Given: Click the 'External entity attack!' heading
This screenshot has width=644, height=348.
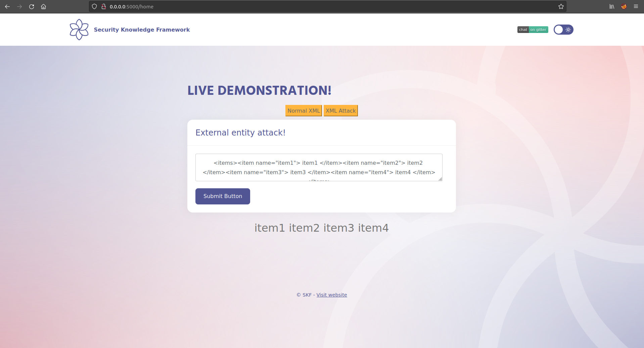Looking at the screenshot, I should click(240, 132).
